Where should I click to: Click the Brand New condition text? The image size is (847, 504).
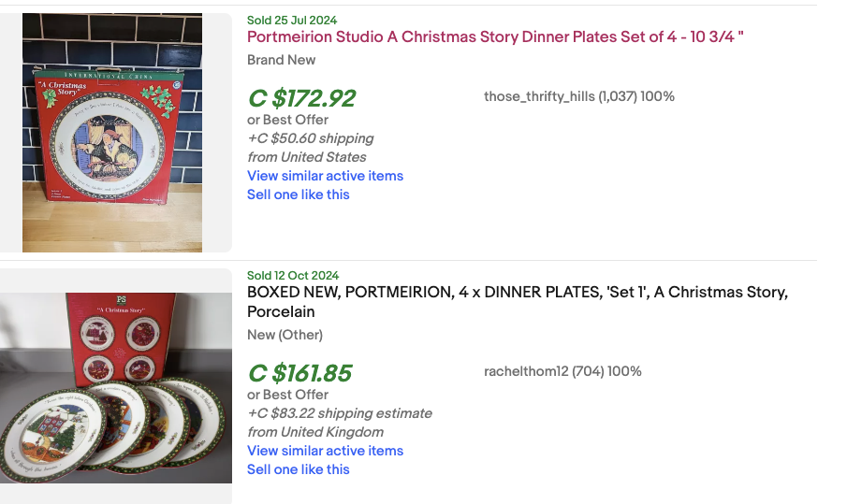(x=281, y=60)
